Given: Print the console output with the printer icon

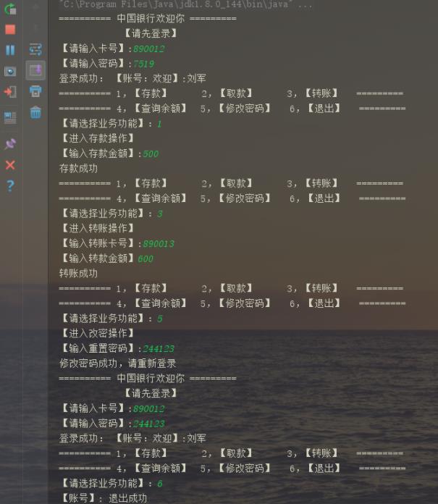Looking at the screenshot, I should pyautogui.click(x=35, y=91).
